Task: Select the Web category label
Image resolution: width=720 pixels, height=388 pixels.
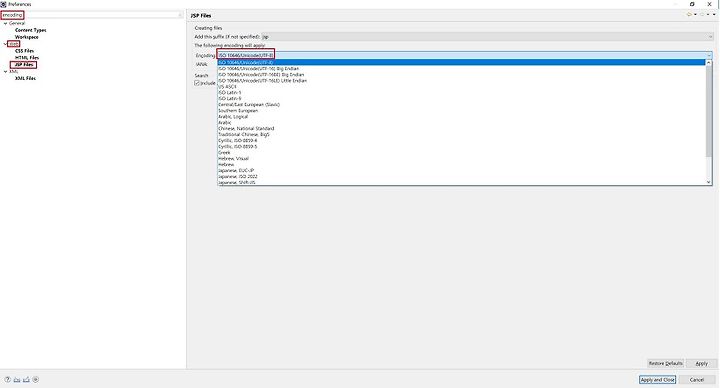Action: tap(14, 44)
